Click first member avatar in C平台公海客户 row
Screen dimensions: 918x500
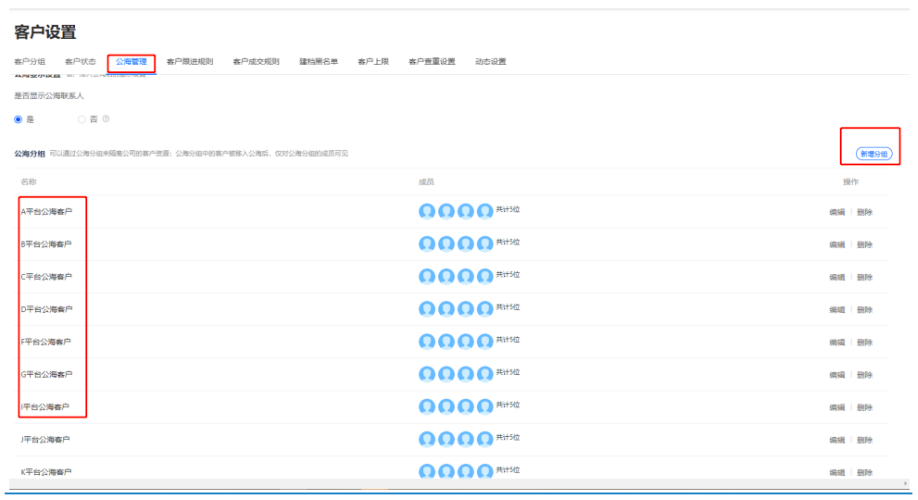click(x=427, y=276)
